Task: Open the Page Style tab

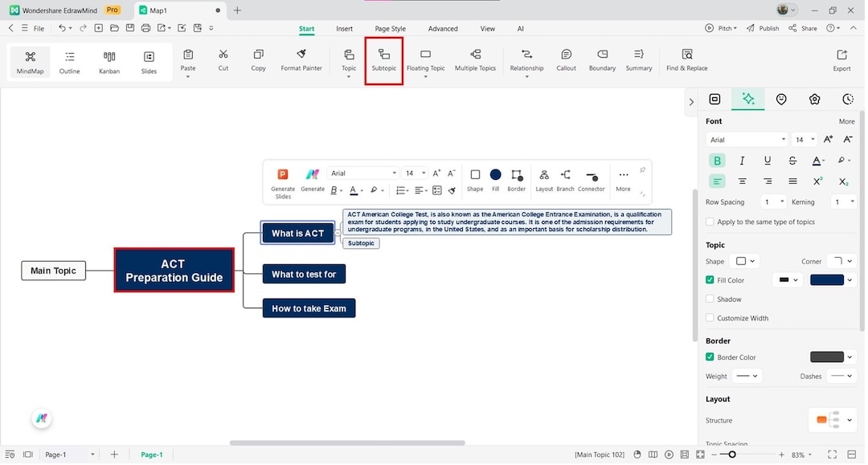Action: pyautogui.click(x=390, y=29)
